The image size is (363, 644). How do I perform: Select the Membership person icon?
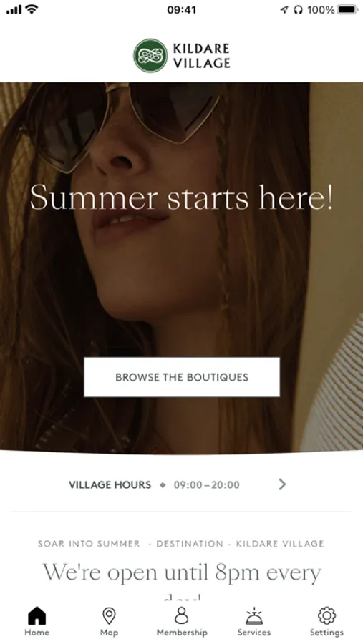click(x=182, y=615)
